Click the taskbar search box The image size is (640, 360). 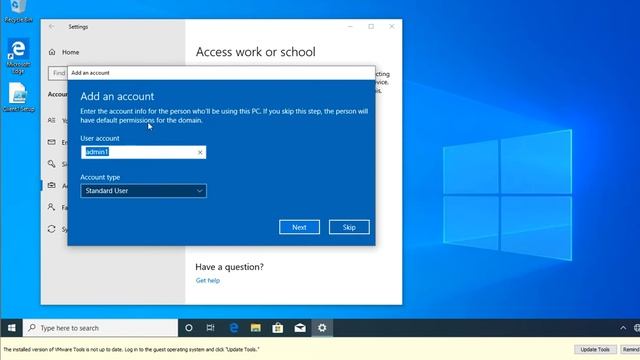coord(100,328)
